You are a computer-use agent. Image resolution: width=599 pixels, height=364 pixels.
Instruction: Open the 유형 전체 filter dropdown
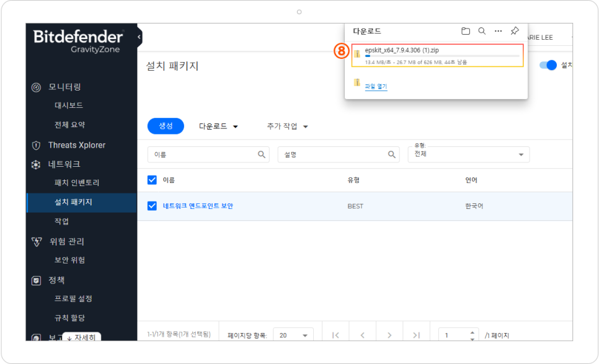pos(468,154)
